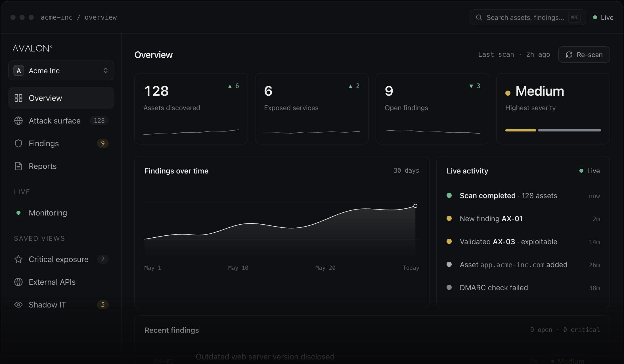624x364 pixels.
Task: Open the Assets discovered card
Action: point(191,109)
